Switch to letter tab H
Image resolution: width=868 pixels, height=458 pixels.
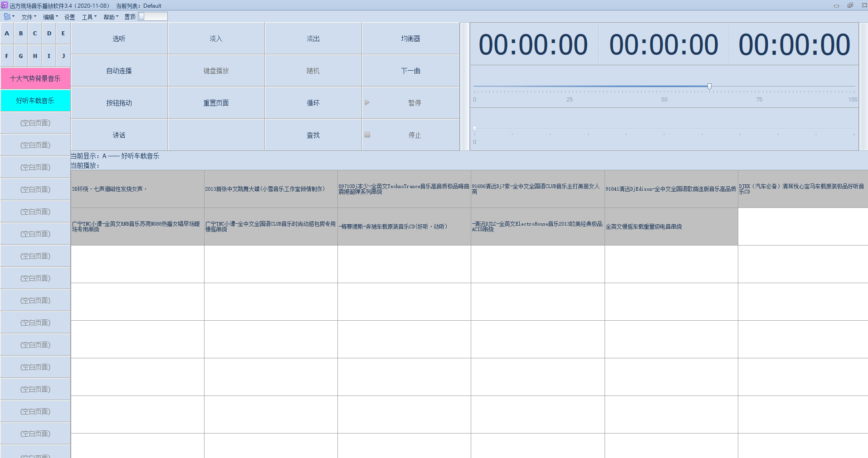(35, 56)
